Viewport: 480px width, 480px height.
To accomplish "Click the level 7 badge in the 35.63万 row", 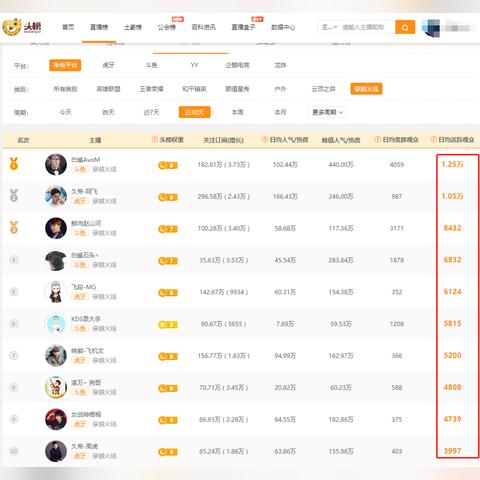I will pyautogui.click(x=168, y=261).
